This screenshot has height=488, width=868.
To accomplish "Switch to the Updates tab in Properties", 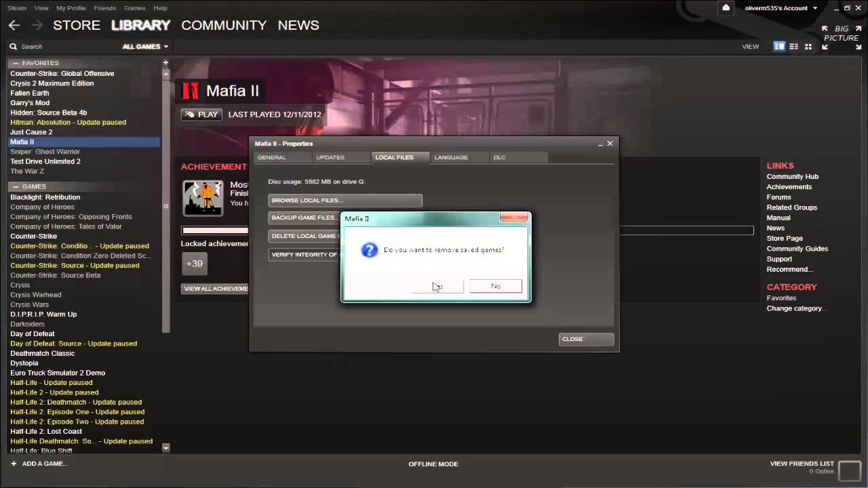I will [x=341, y=157].
